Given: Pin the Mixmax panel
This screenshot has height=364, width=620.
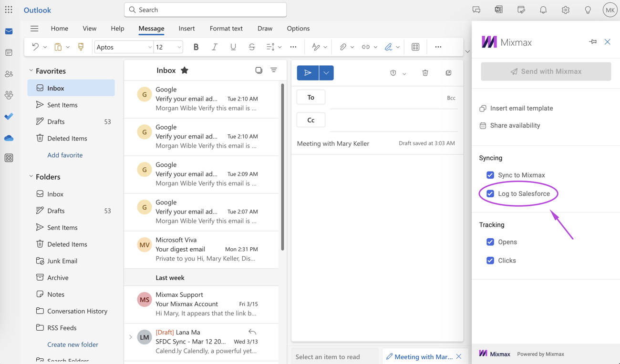Looking at the screenshot, I should [592, 42].
